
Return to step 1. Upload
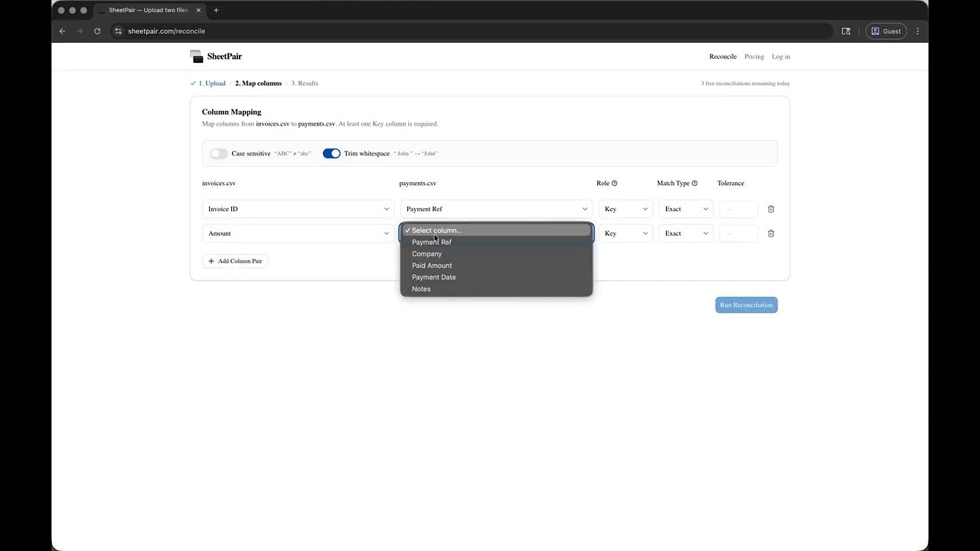pyautogui.click(x=207, y=83)
